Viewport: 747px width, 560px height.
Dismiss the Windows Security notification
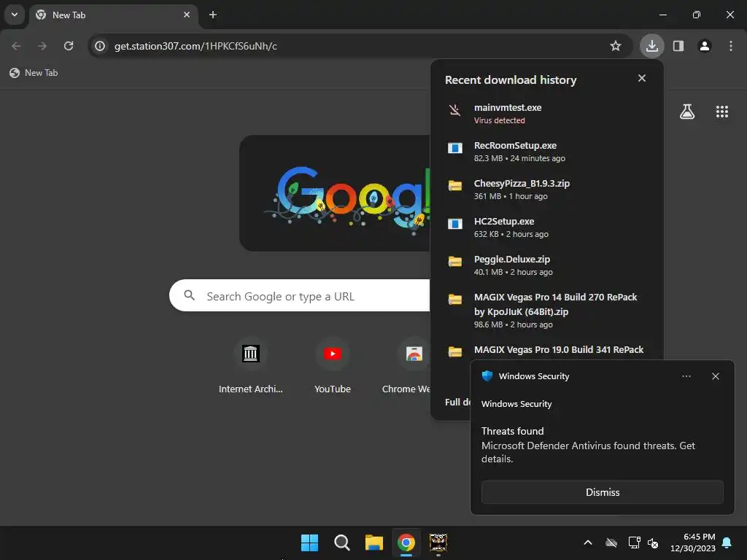(602, 492)
